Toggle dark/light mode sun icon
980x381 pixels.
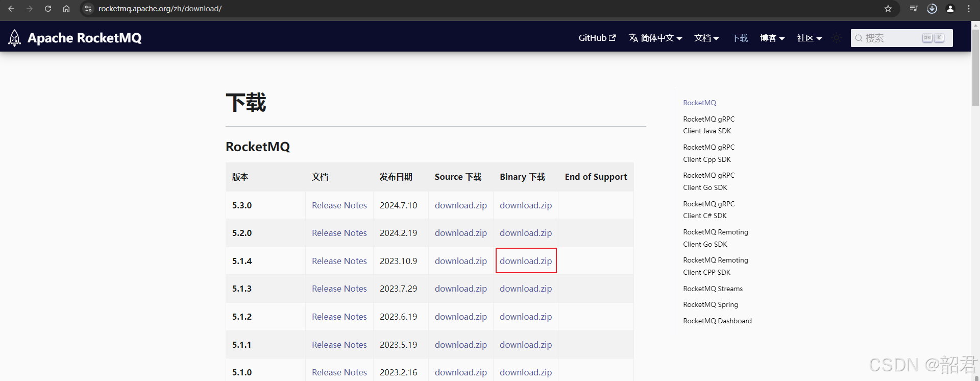click(837, 38)
